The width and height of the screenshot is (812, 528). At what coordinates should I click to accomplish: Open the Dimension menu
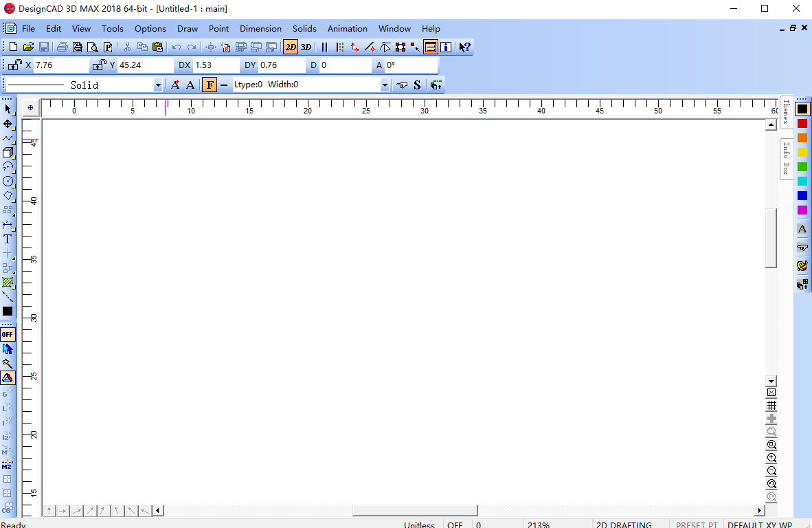(260, 28)
